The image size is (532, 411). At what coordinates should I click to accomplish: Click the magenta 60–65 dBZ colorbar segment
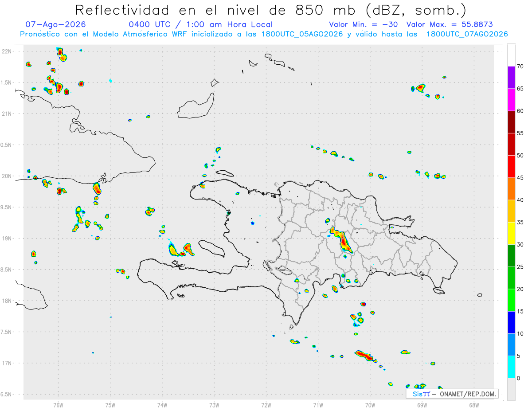click(511, 100)
